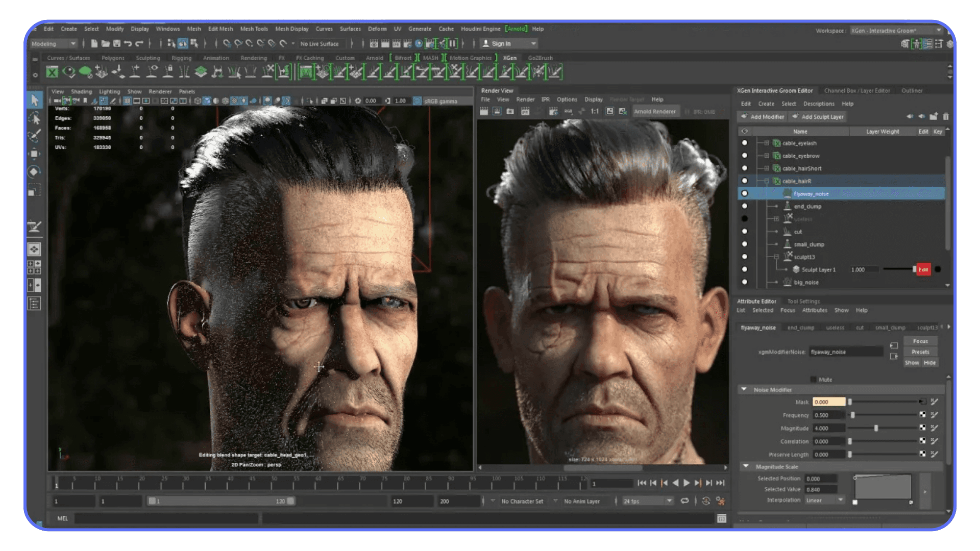Click the Script Editor icon at bottom right
980x551 pixels.
pyautogui.click(x=722, y=519)
